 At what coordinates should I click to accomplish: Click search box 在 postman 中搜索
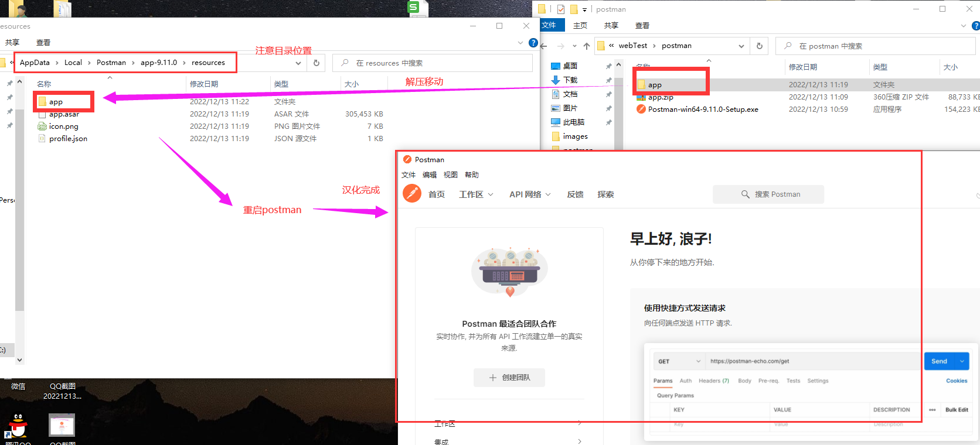876,46
